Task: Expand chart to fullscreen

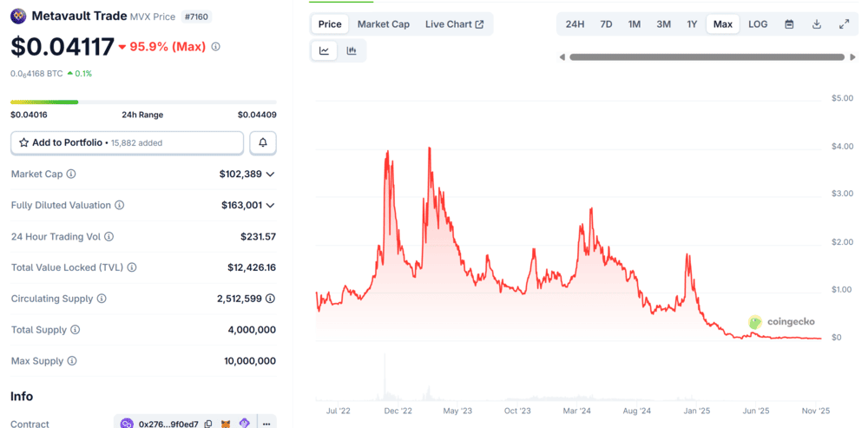Action: [x=845, y=24]
